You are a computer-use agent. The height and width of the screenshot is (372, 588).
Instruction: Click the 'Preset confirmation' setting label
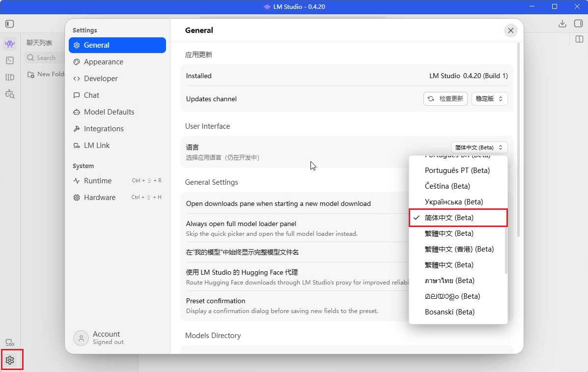tap(216, 301)
